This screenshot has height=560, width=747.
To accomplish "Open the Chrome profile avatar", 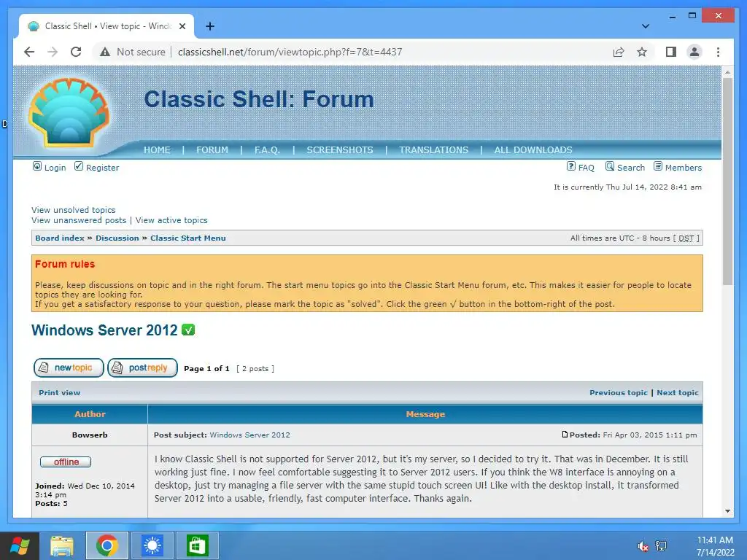I will [694, 52].
